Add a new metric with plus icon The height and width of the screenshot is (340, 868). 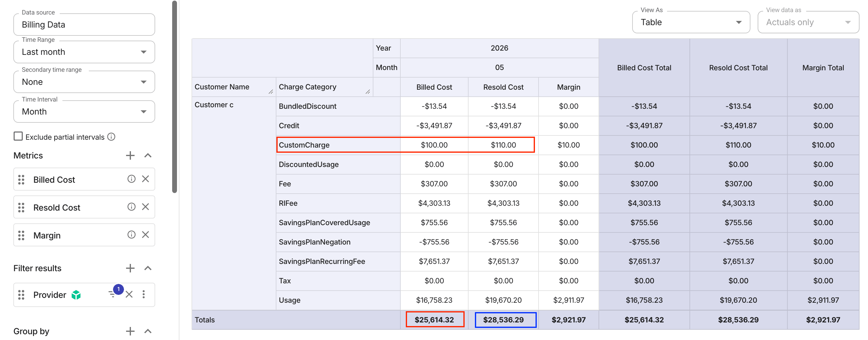point(130,155)
